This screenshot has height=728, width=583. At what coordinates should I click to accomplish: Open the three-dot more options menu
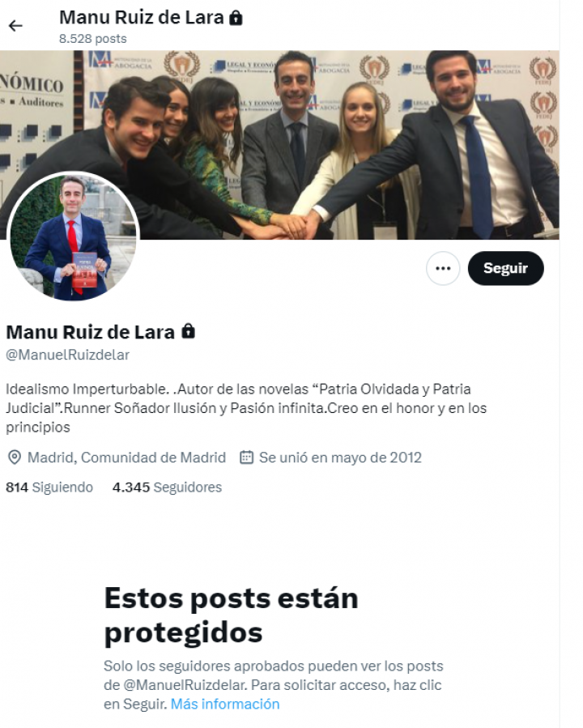click(443, 268)
